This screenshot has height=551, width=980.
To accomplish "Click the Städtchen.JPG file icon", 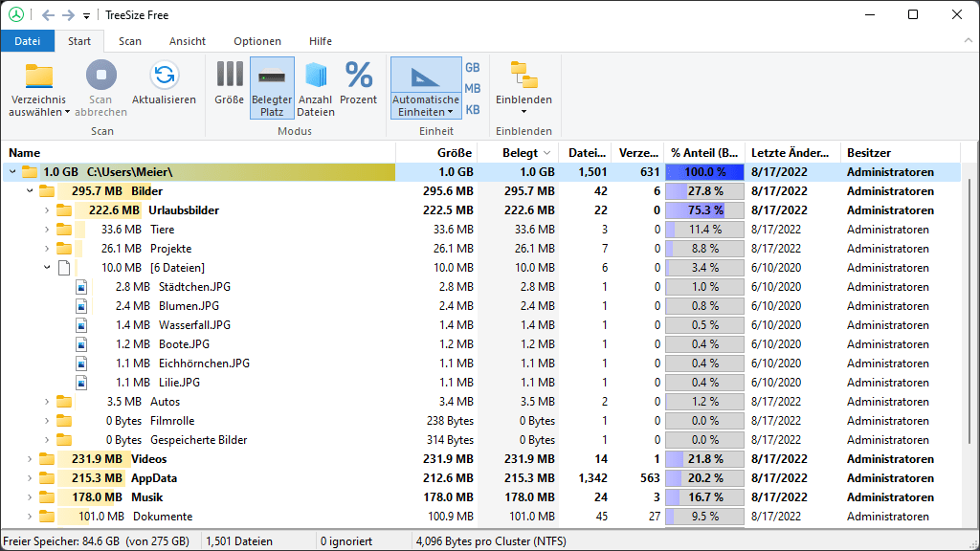I will 81,287.
